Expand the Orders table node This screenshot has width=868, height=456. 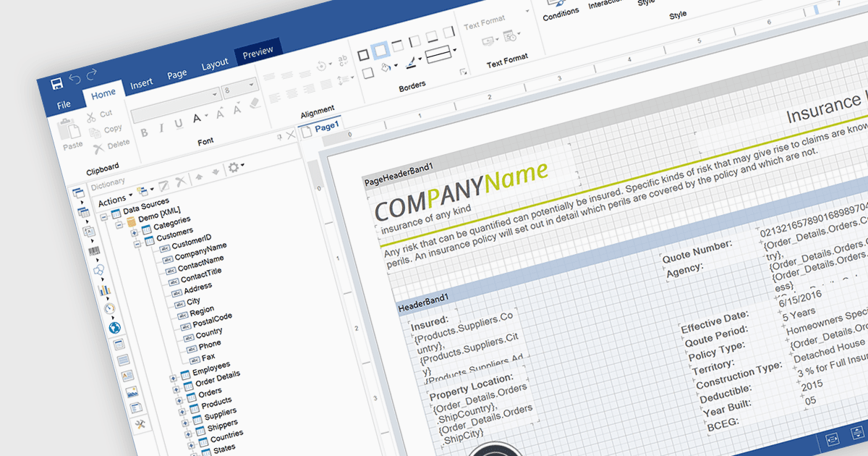[x=179, y=400]
